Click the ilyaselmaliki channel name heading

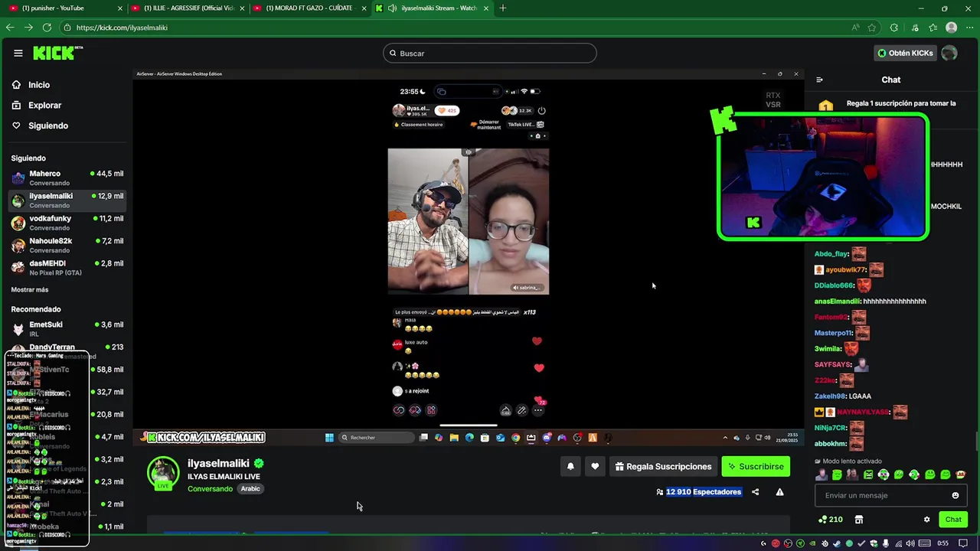click(218, 463)
